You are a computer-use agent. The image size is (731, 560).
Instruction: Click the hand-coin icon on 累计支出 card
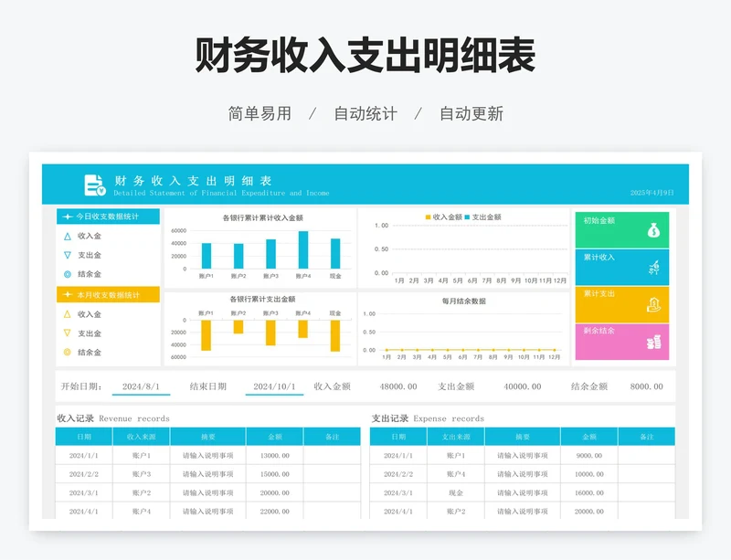[x=653, y=304]
